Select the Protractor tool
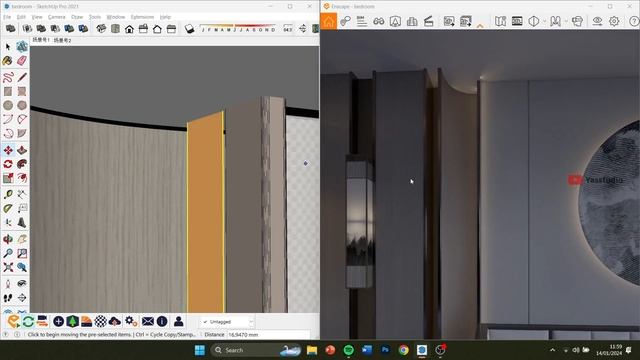This screenshot has height=360, width=640. click(x=8, y=209)
